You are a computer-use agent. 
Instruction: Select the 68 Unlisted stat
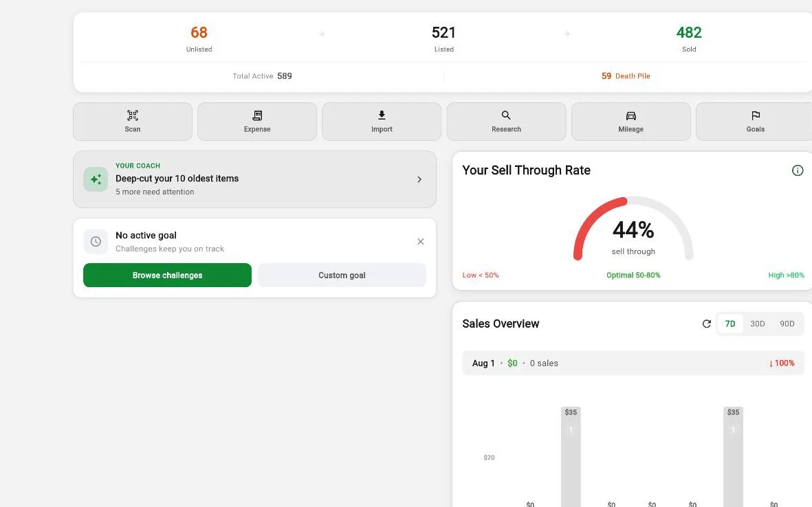tap(199, 38)
